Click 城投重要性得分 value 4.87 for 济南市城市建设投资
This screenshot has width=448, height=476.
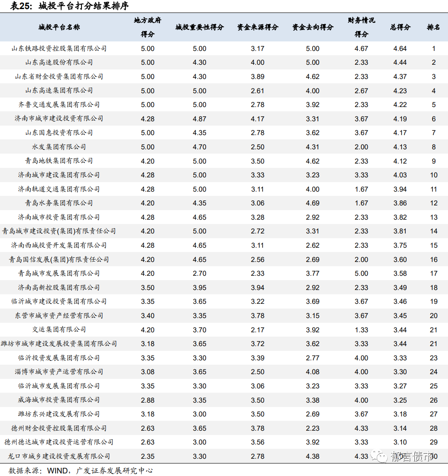(200, 119)
